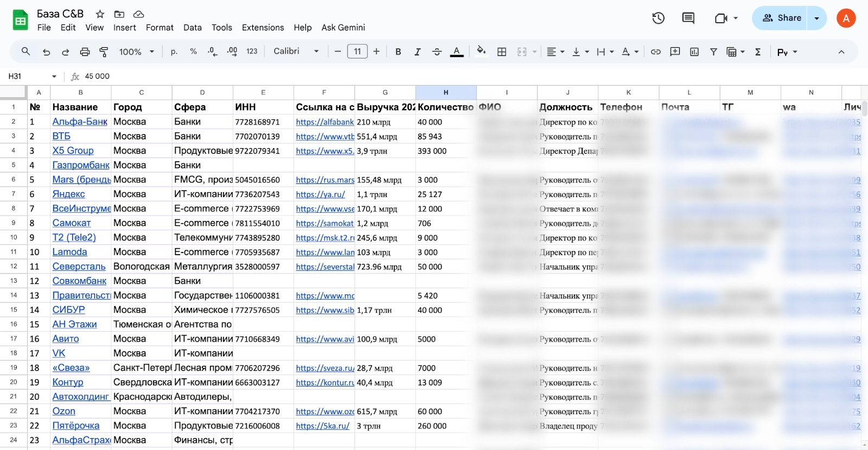Toggle italic formatting
The image size is (868, 450).
417,52
